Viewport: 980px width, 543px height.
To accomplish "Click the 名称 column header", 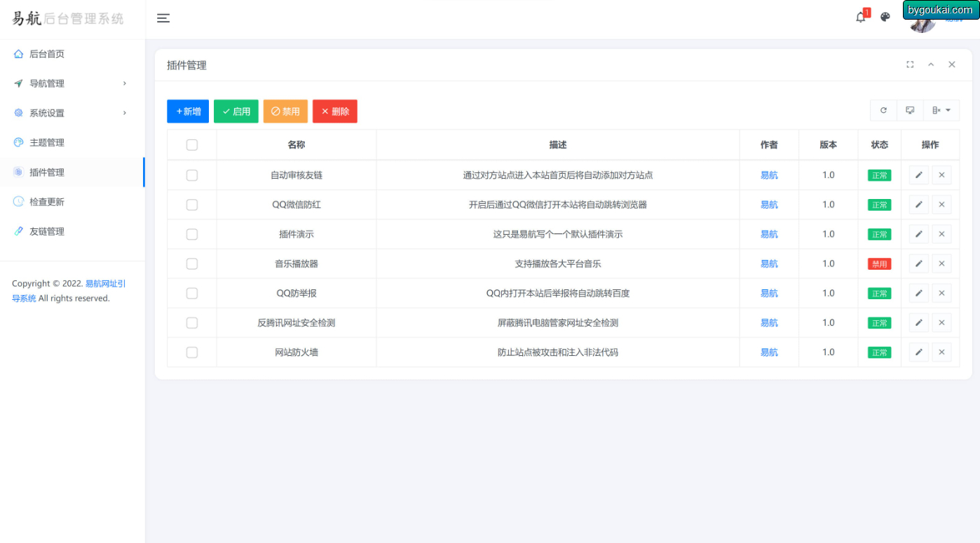I will coord(297,145).
